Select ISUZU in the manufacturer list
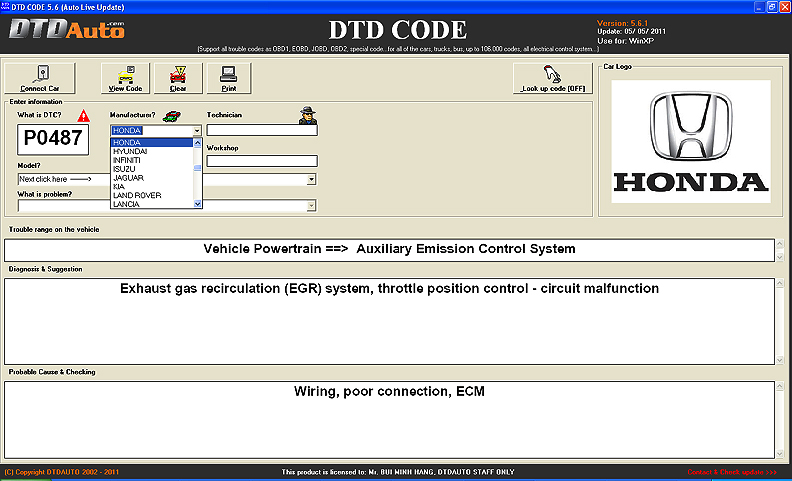The image size is (792, 481). point(152,169)
